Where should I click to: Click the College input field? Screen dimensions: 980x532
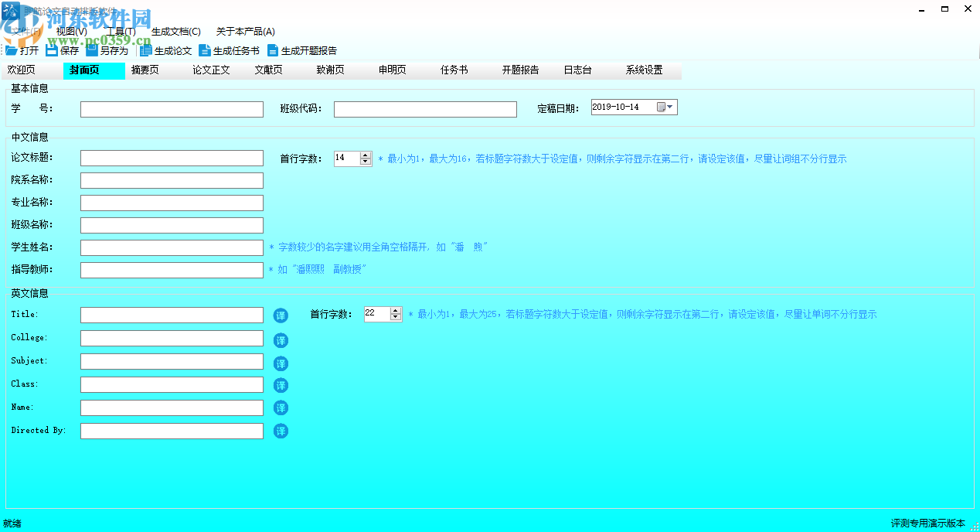tap(172, 339)
